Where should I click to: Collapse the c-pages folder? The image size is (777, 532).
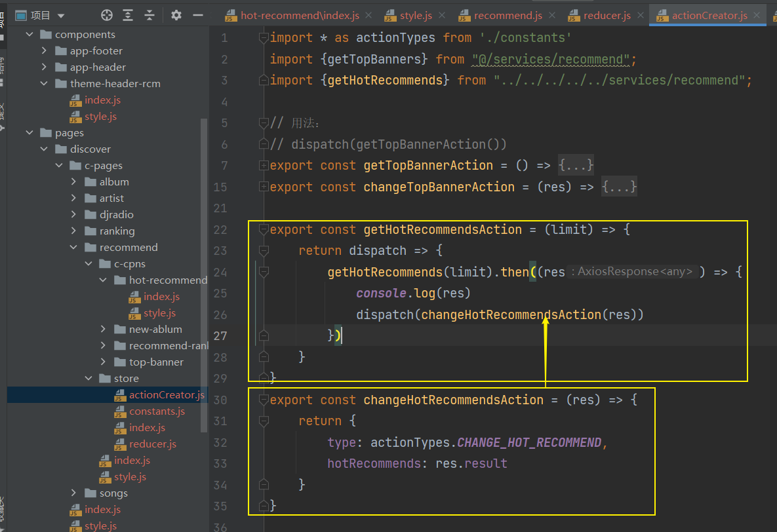click(59, 166)
